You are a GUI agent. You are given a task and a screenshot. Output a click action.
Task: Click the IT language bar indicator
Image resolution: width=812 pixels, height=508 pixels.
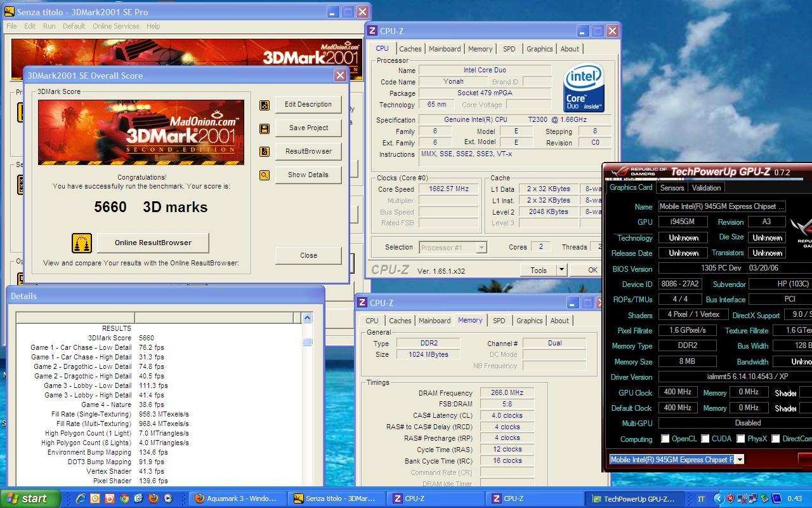point(701,498)
